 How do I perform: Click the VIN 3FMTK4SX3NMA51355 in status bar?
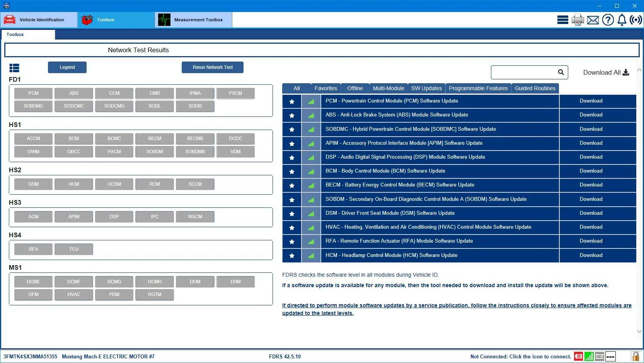pos(30,356)
